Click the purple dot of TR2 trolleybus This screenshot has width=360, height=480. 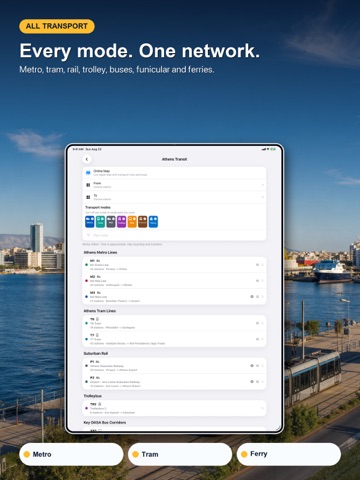point(87,408)
